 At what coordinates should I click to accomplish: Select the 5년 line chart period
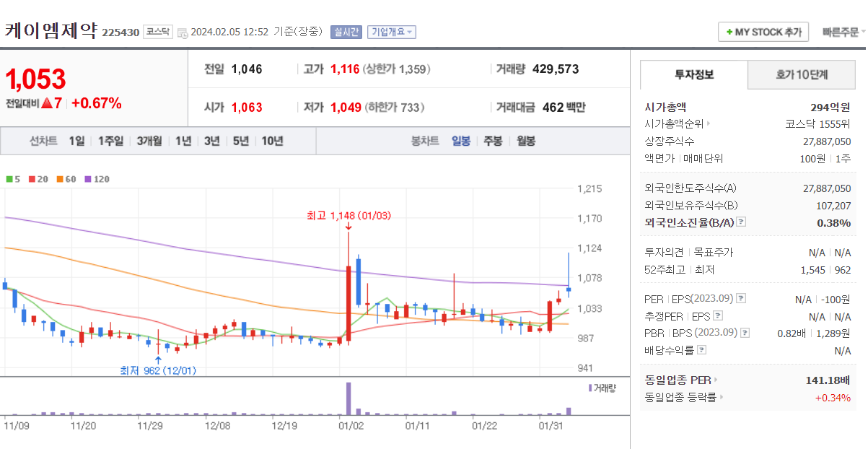coord(241,141)
